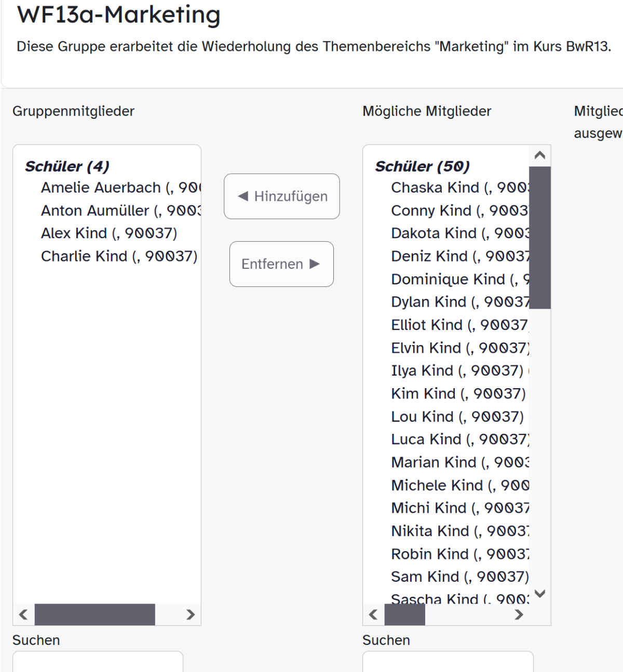Click vertical scrollbar thumb in Mögliche Mitglieder
The height and width of the screenshot is (672, 623).
click(x=539, y=237)
